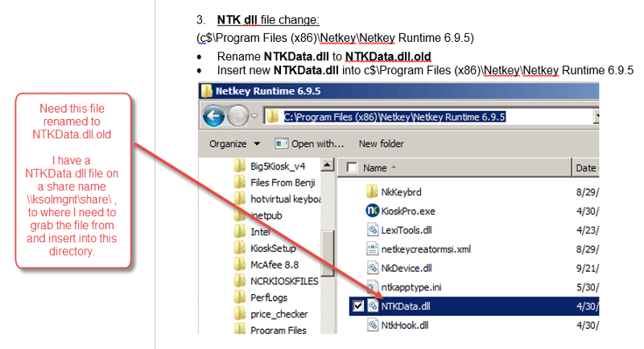Select NtkHook.dll file
The image size is (644, 349).
tap(405, 325)
